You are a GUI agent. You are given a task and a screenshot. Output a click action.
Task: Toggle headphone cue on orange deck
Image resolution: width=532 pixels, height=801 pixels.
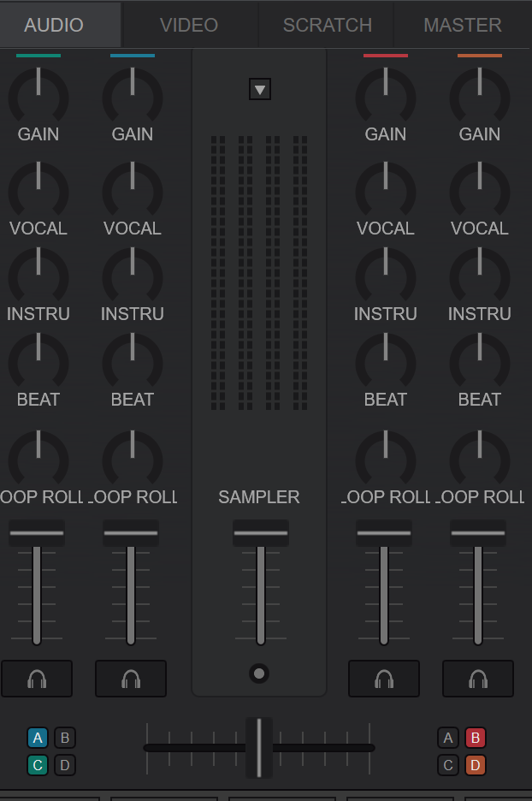pyautogui.click(x=478, y=679)
